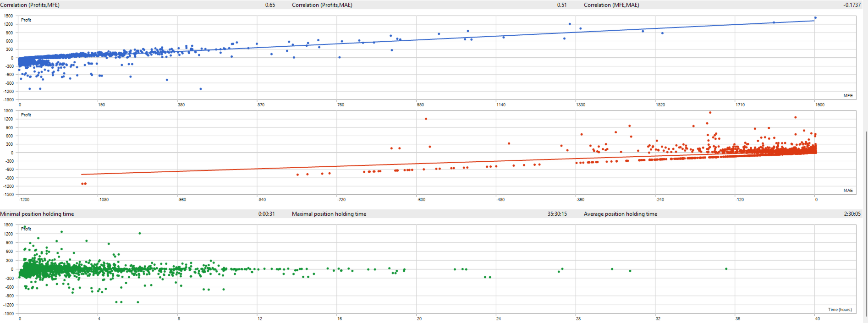Click the 36 tick on the hours axis
Viewport: 868px width, 323px height.
point(737,319)
